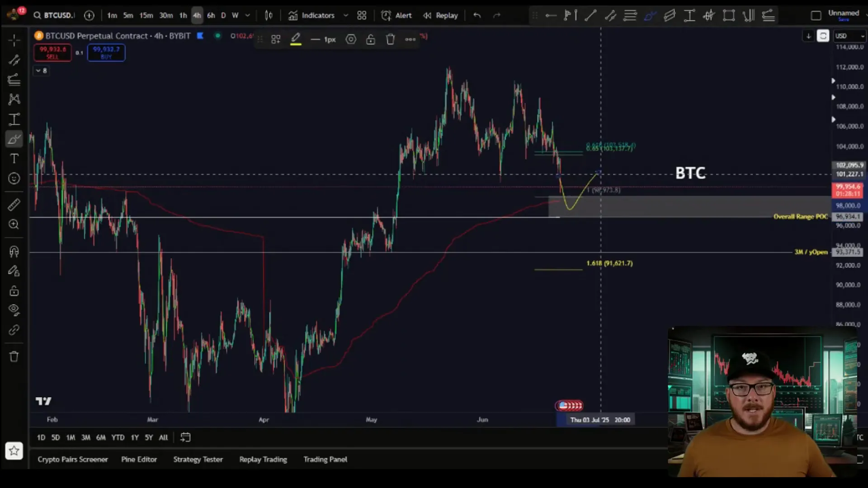Open the Unnamed layout name menu
Viewport: 868px width, 488px height.
844,13
